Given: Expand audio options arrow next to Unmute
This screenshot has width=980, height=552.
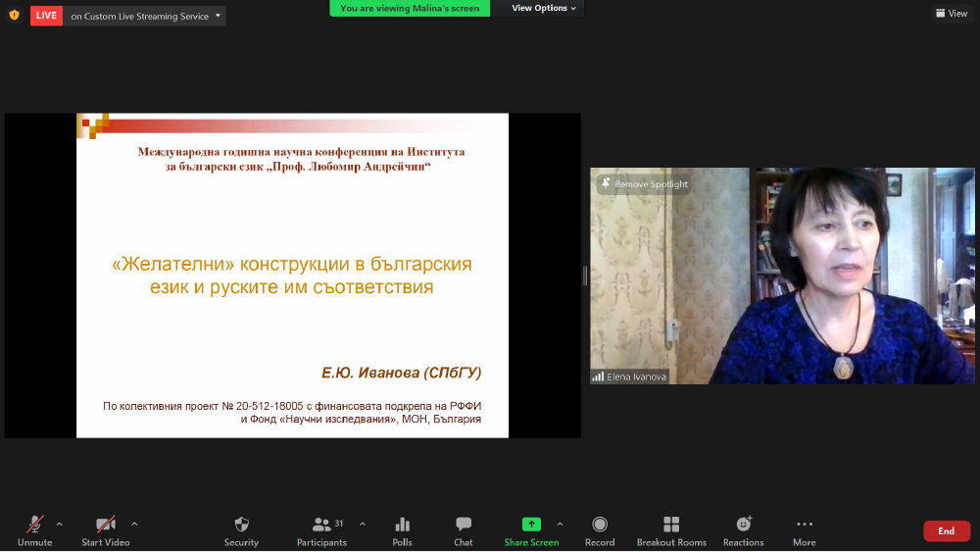Looking at the screenshot, I should (60, 524).
